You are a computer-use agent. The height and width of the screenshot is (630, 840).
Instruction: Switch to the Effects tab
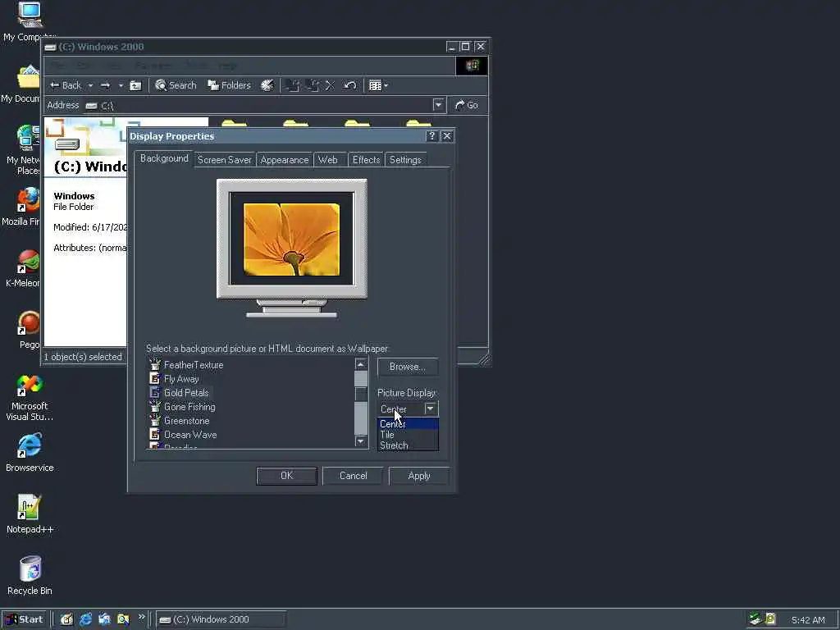(x=366, y=160)
